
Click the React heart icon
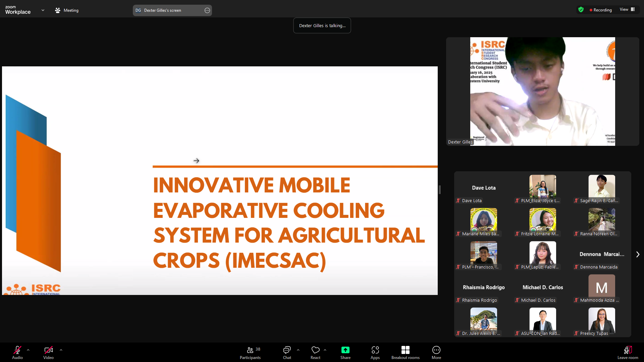(x=315, y=350)
